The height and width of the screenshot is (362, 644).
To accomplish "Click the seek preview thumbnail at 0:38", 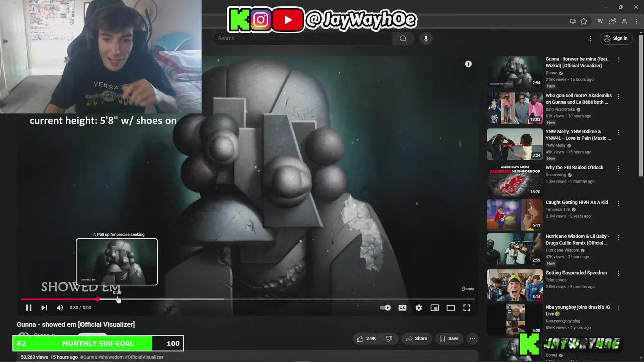I will (117, 262).
